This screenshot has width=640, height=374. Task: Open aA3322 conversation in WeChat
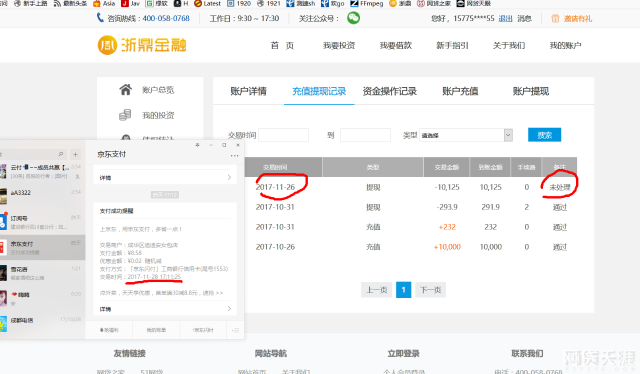(x=42, y=196)
